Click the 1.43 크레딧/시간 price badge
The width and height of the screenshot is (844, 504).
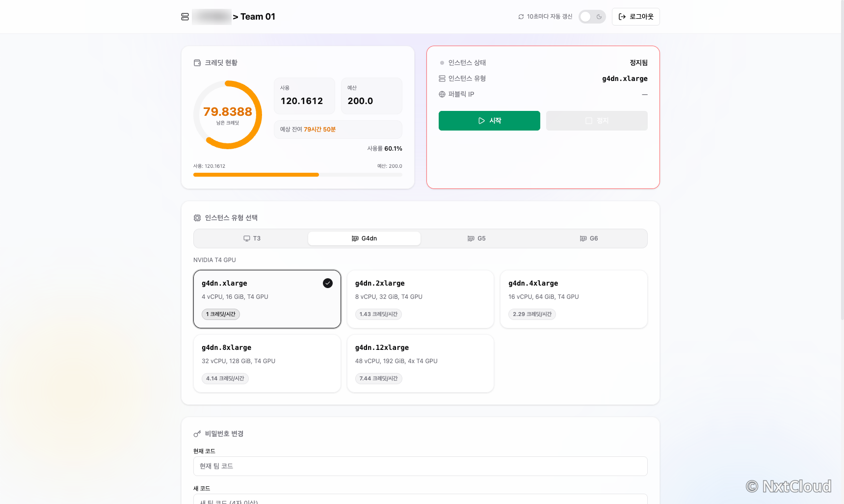(x=378, y=314)
